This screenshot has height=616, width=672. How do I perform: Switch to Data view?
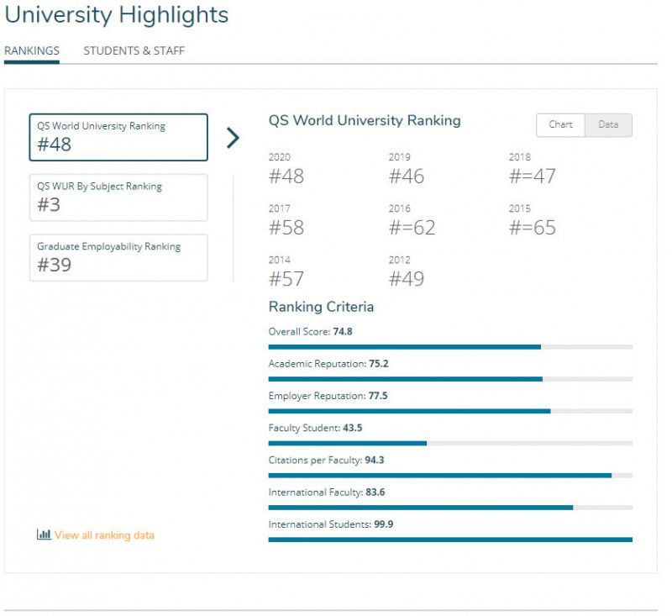608,125
